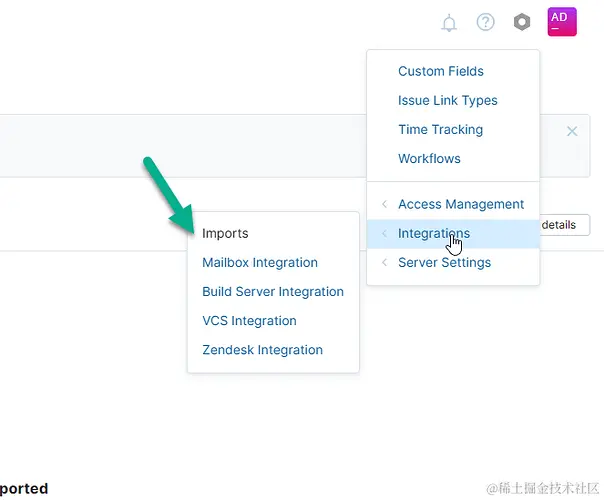Open the AD user profile avatar

coord(562,22)
